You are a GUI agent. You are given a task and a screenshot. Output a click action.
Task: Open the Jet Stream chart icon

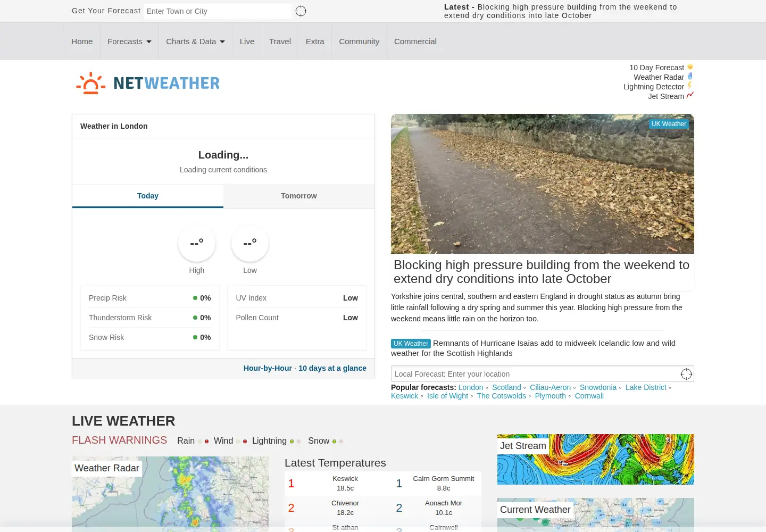tap(690, 96)
